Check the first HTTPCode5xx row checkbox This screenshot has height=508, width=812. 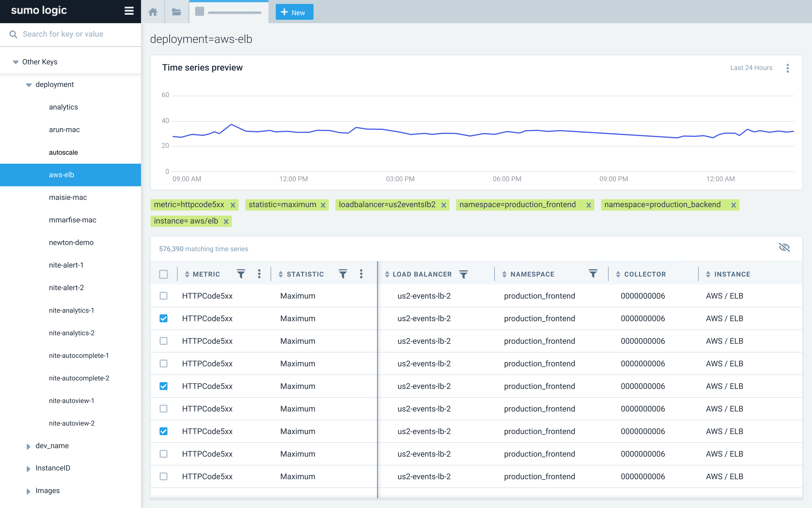pyautogui.click(x=164, y=296)
